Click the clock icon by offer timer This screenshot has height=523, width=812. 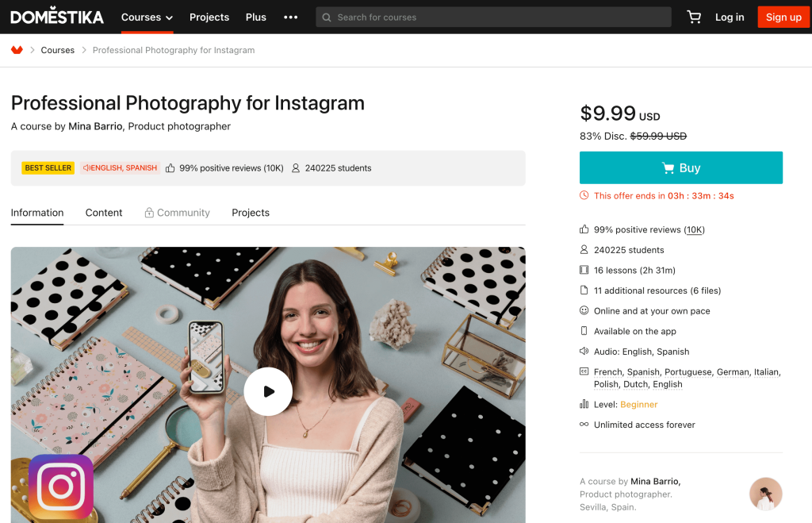coord(584,195)
